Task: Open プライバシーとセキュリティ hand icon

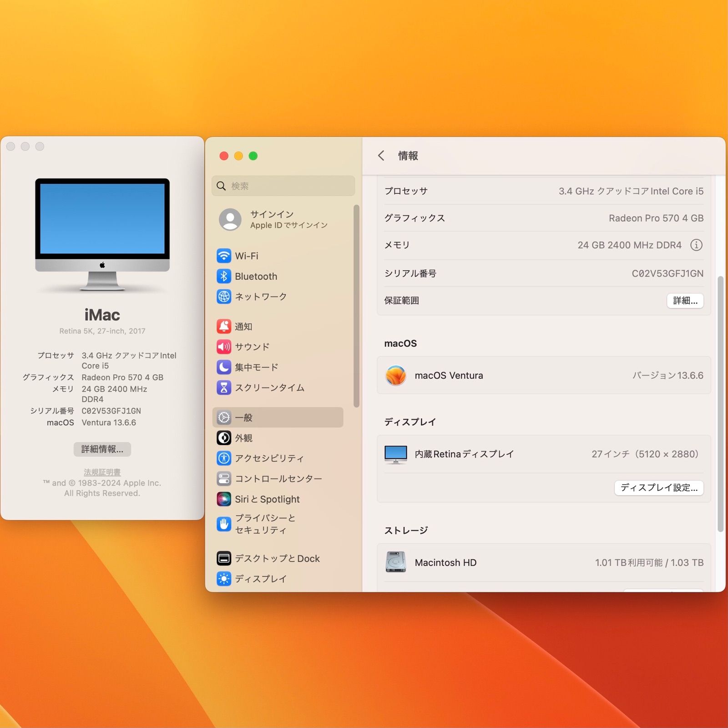Action: (223, 524)
